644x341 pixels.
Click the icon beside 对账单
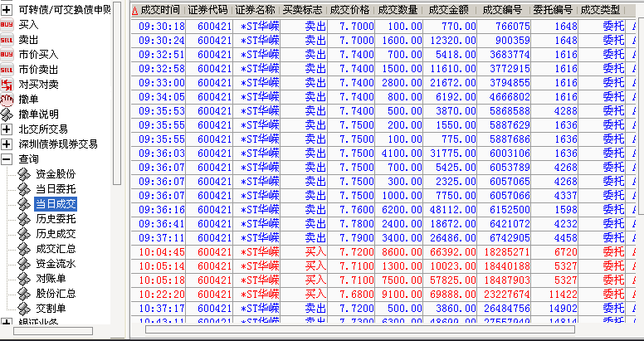pos(24,279)
